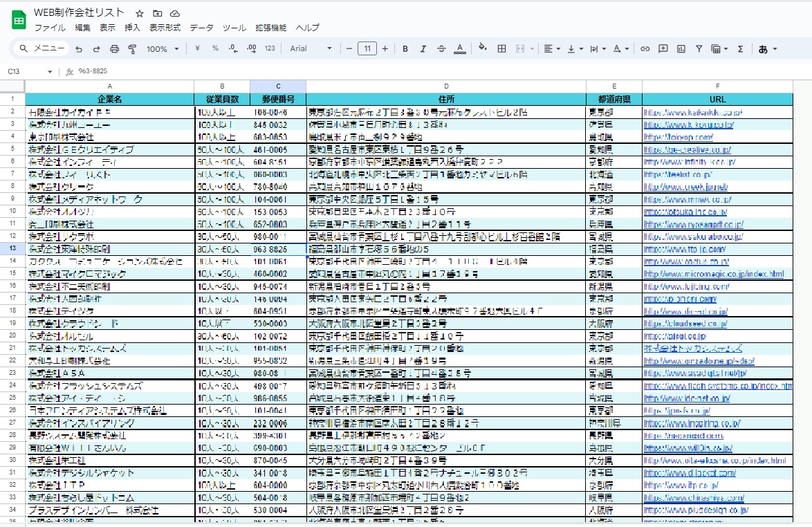Open the ge-creative.co.jp link
The height and width of the screenshot is (527, 812).
(x=688, y=149)
